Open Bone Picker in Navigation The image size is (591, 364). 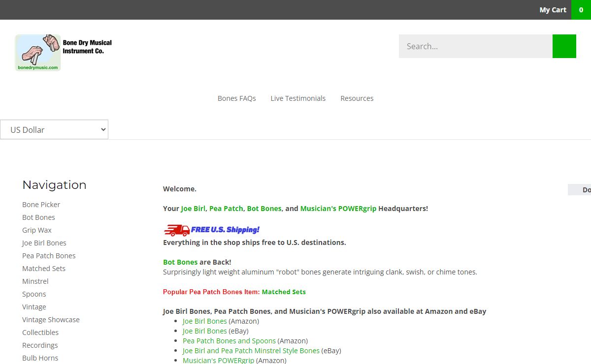click(x=41, y=205)
